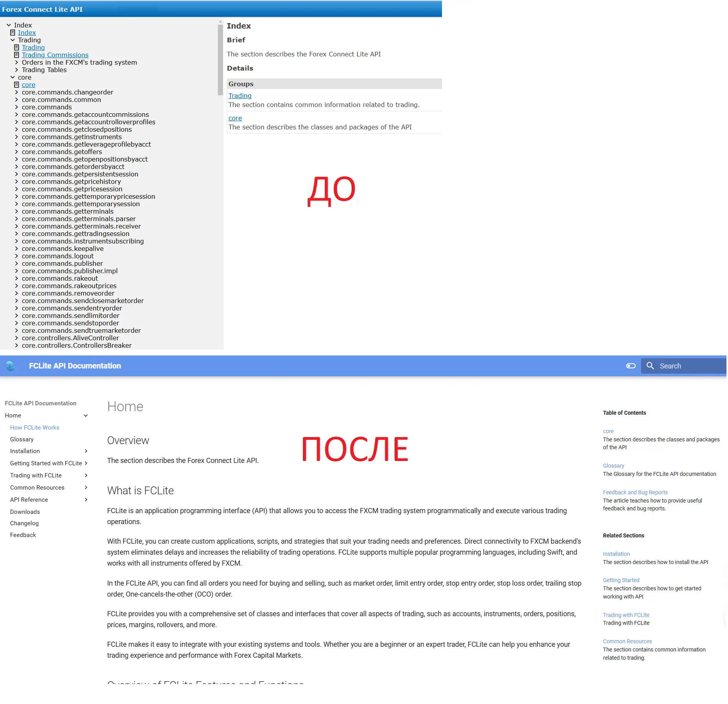Open Feedback and Bug Reports link
The width and height of the screenshot is (728, 704).
tap(635, 492)
